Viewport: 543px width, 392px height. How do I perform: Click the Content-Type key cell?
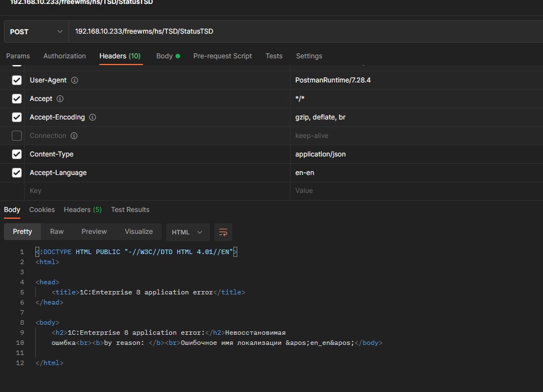[157, 154]
